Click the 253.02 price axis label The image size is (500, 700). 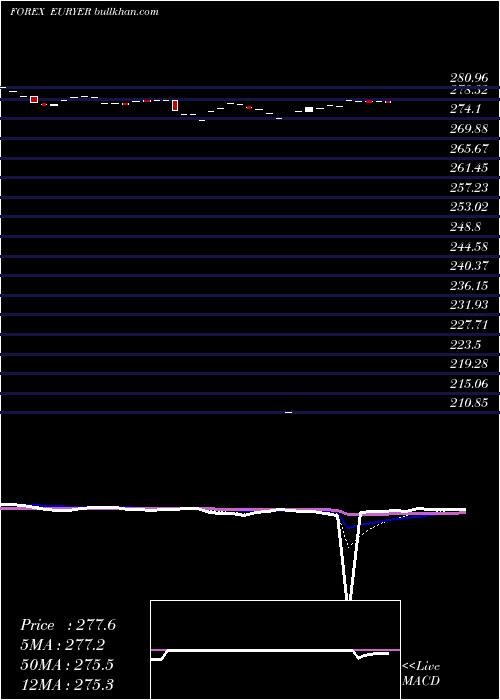pyautogui.click(x=469, y=208)
